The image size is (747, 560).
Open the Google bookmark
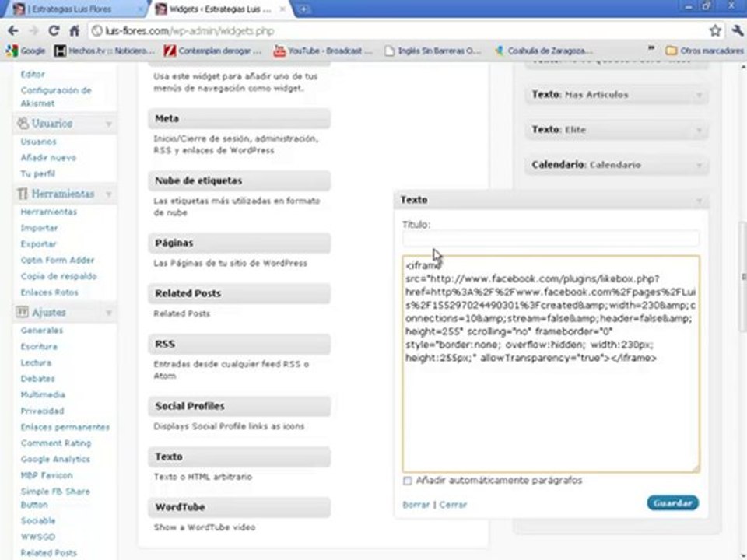click(26, 51)
